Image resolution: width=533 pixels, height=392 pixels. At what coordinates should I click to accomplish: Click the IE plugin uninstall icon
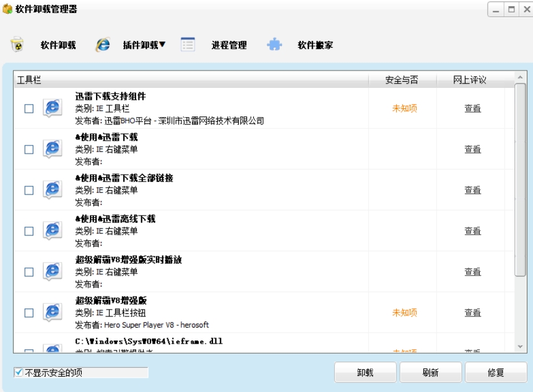[103, 45]
